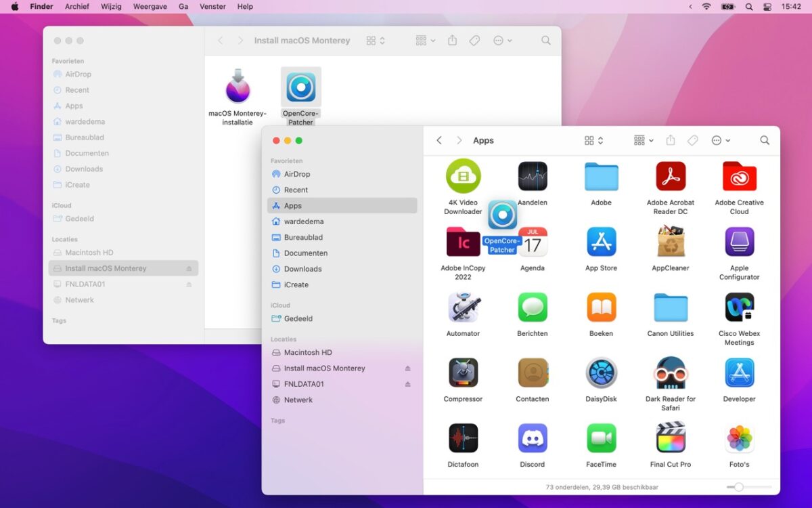The image size is (812, 508).
Task: Open the 4K Video Downloader app
Action: tap(463, 176)
